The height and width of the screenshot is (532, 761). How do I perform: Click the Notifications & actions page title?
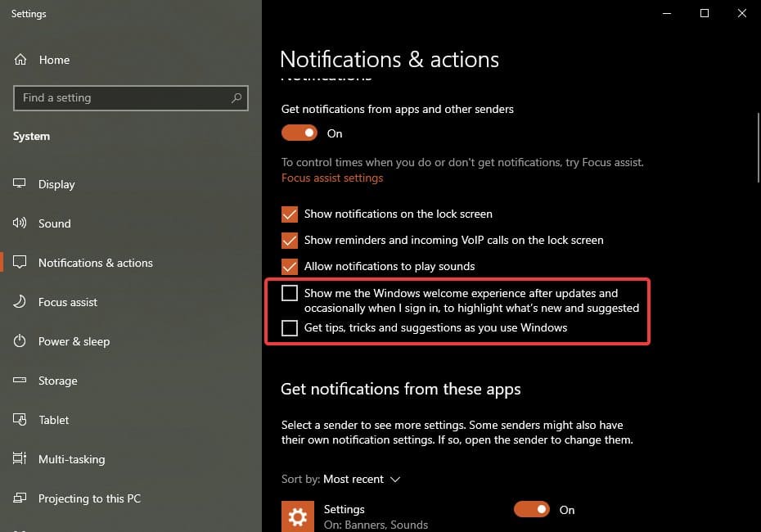[x=390, y=59]
